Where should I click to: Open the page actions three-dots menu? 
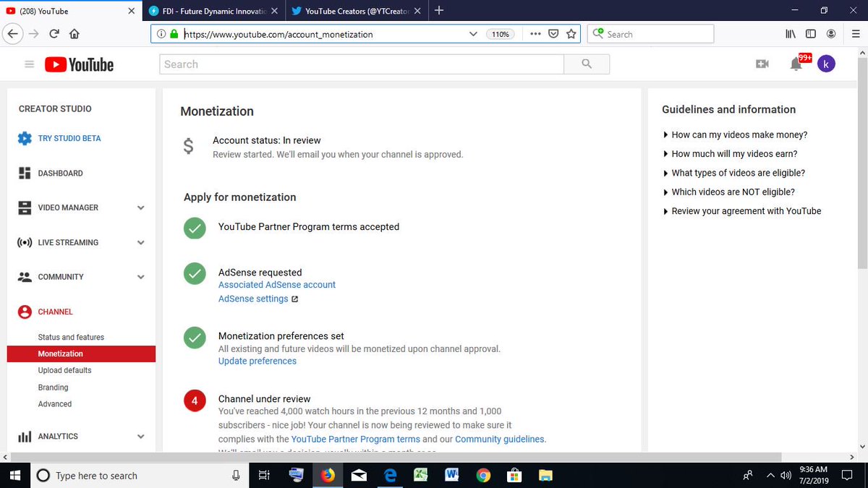pos(535,34)
